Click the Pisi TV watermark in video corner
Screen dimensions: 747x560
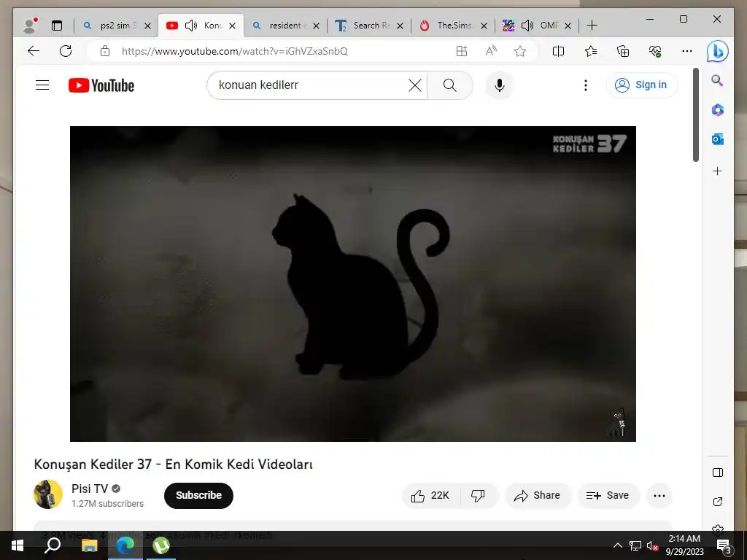(x=616, y=422)
